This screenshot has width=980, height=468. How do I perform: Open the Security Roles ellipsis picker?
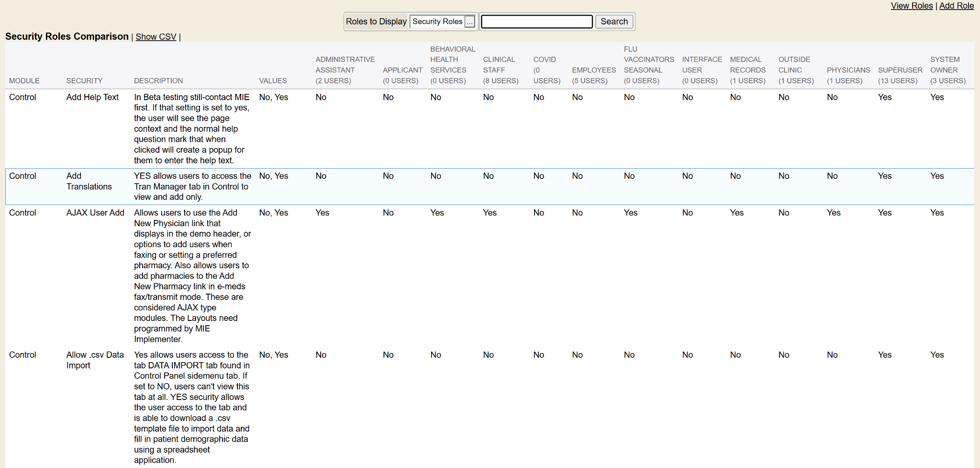click(469, 22)
